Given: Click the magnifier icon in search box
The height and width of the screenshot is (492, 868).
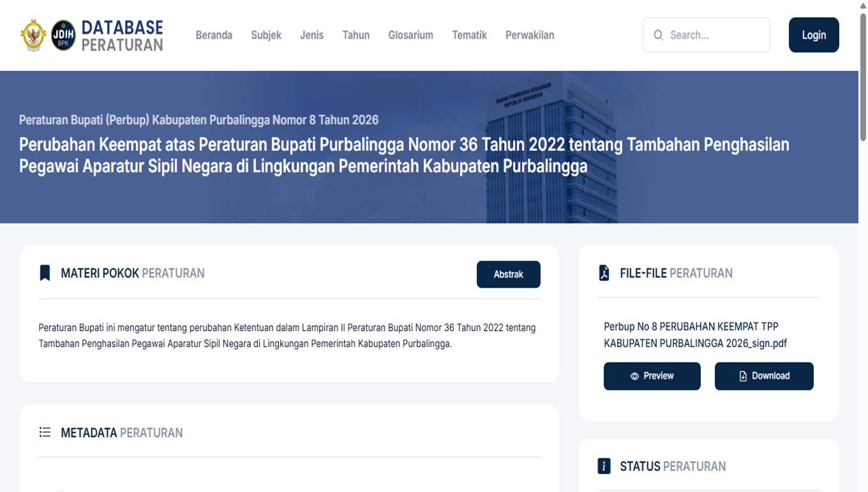Looking at the screenshot, I should pos(659,35).
